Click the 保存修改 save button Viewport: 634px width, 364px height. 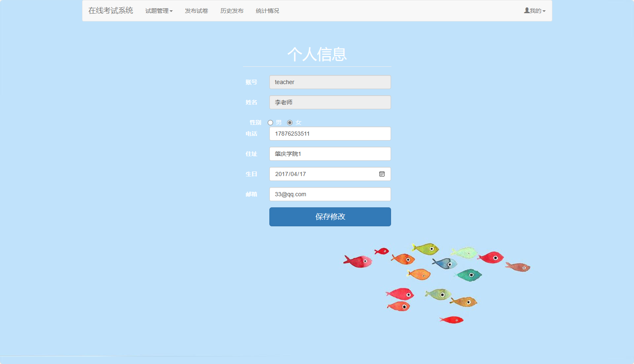(330, 216)
